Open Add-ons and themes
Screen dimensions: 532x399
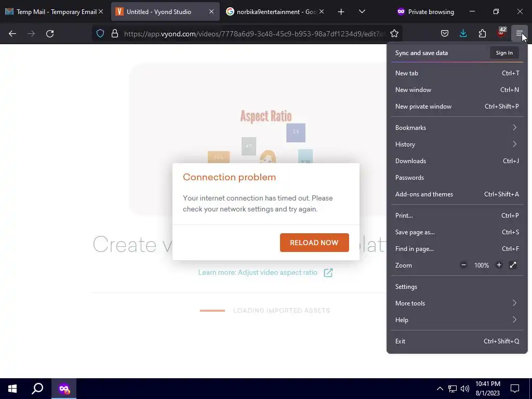tap(457, 194)
